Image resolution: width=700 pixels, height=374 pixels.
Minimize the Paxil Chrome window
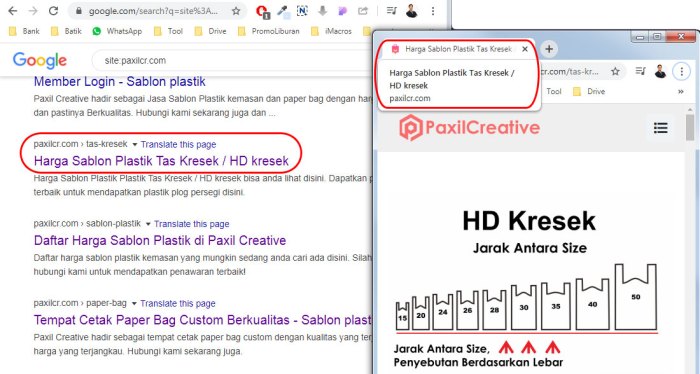tap(640, 37)
